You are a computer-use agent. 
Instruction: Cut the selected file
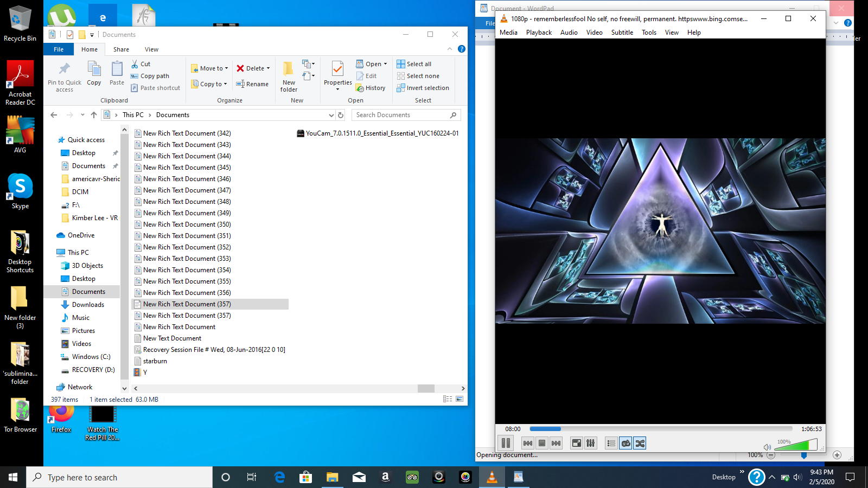point(141,64)
